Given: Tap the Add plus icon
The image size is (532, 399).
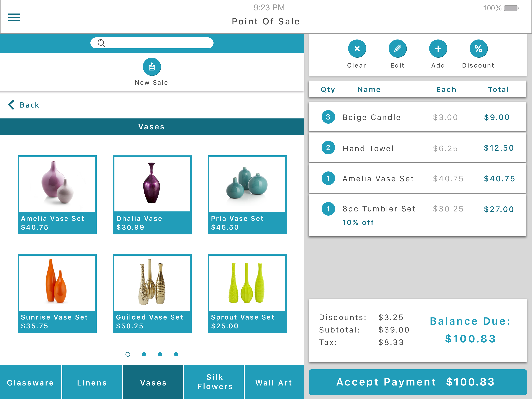Looking at the screenshot, I should tap(438, 49).
